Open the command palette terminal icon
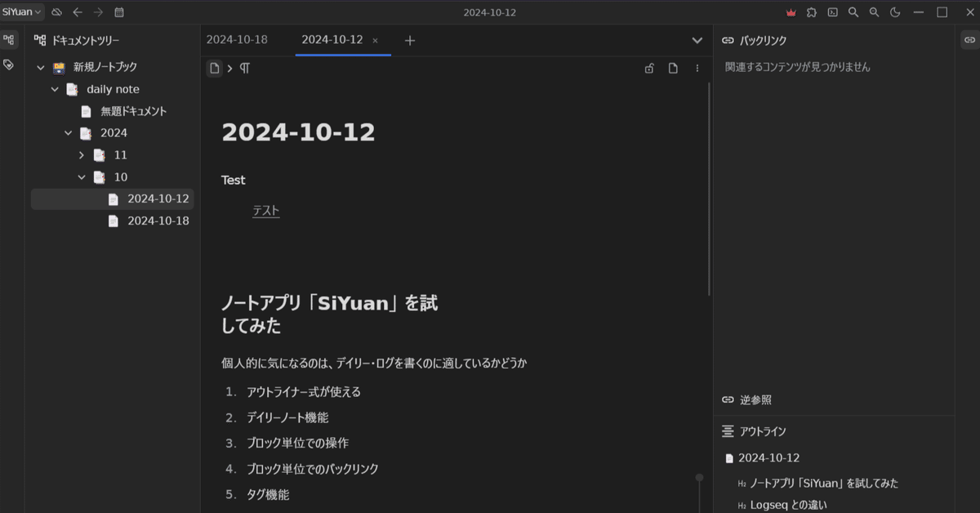The width and height of the screenshot is (980, 513). (x=832, y=12)
